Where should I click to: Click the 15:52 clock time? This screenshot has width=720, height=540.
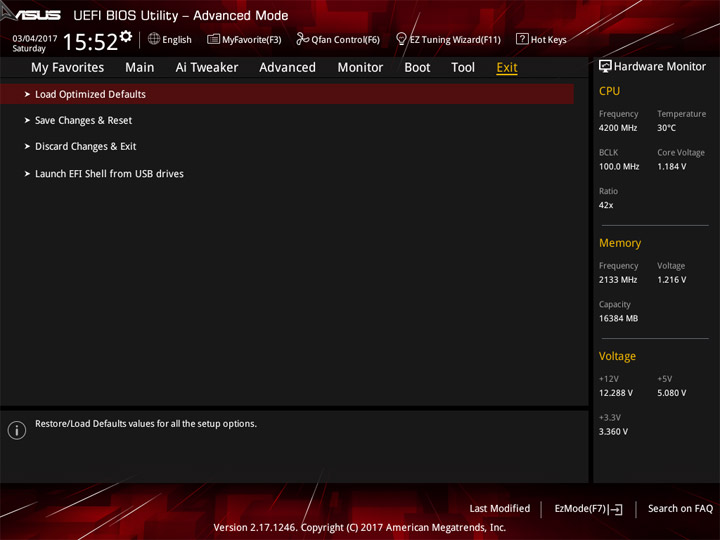click(x=90, y=42)
